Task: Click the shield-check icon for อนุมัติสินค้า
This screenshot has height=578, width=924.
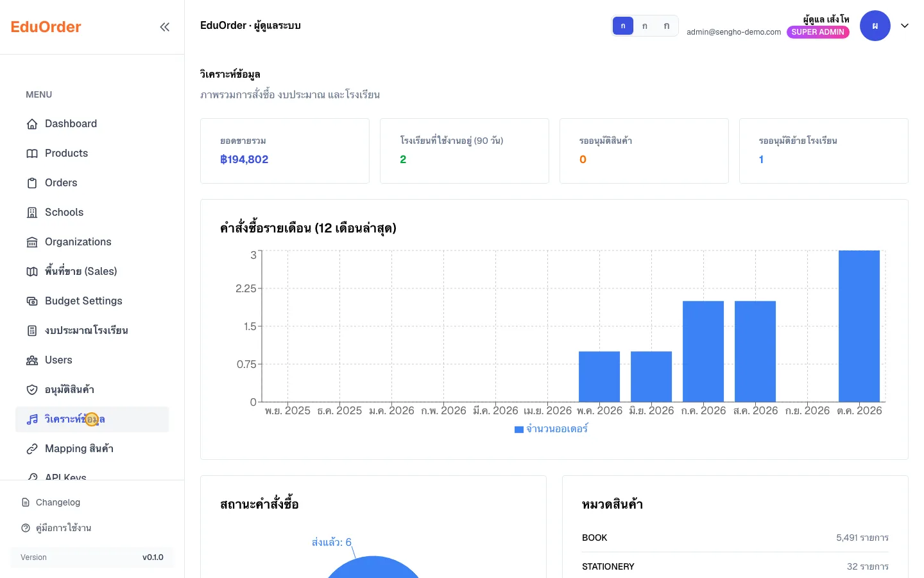Action: [x=32, y=390]
